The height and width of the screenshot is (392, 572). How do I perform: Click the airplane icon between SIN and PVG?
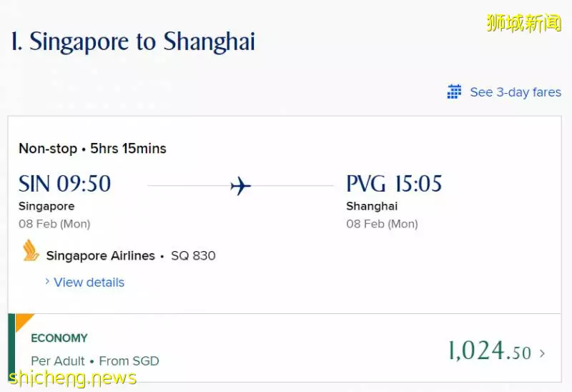click(241, 186)
